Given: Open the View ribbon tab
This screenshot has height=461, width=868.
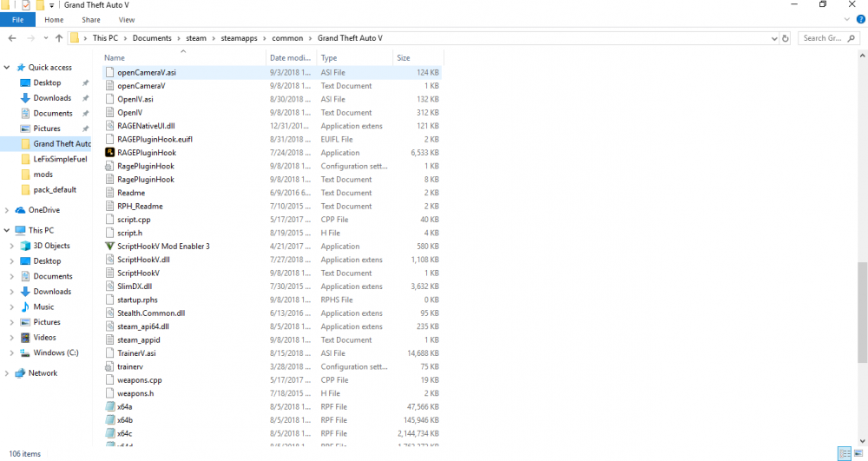Looking at the screenshot, I should 126,19.
